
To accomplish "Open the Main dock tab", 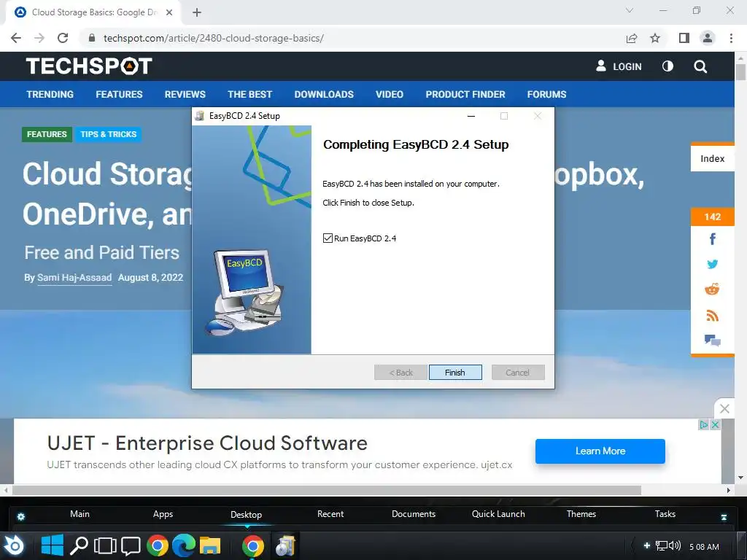I will 80,514.
